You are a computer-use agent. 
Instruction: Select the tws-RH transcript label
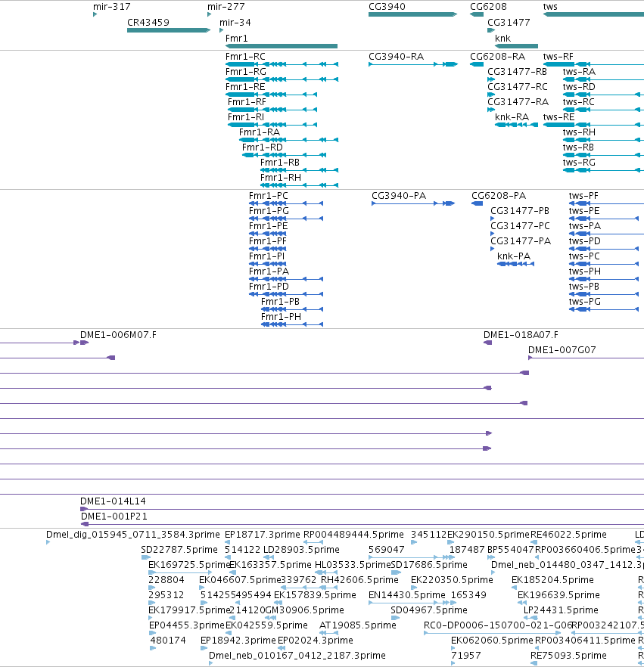pyautogui.click(x=579, y=132)
